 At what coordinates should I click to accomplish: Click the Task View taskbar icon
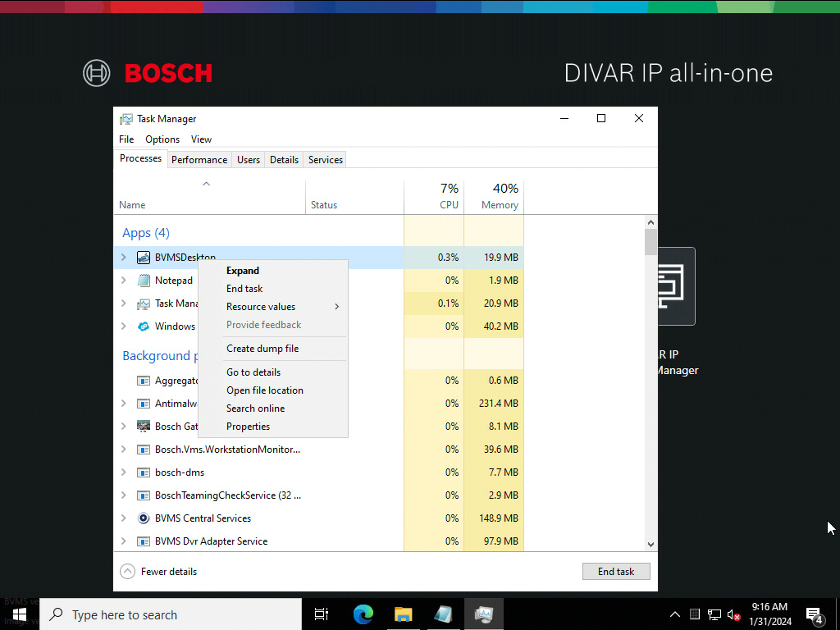322,614
